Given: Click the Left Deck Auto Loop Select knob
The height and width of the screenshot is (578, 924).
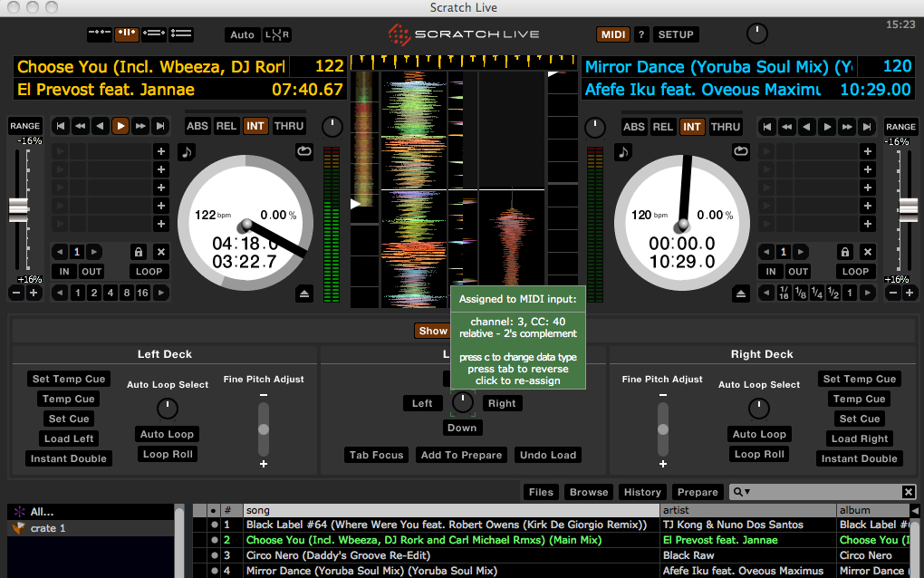Looking at the screenshot, I should pos(168,409).
